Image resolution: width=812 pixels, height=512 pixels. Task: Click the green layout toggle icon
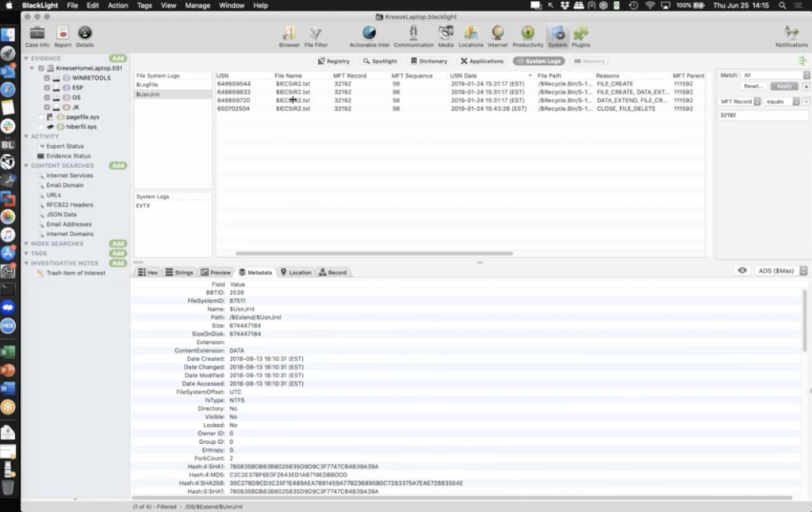[x=802, y=61]
